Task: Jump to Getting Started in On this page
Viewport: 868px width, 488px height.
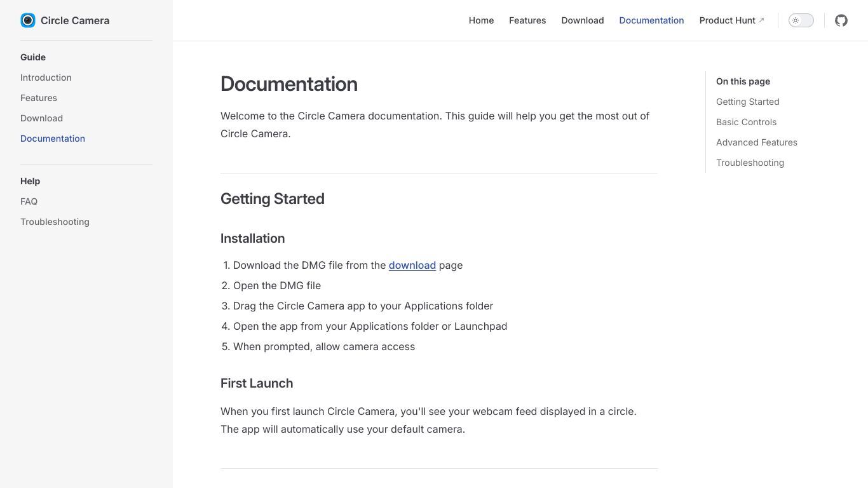Action: point(747,102)
